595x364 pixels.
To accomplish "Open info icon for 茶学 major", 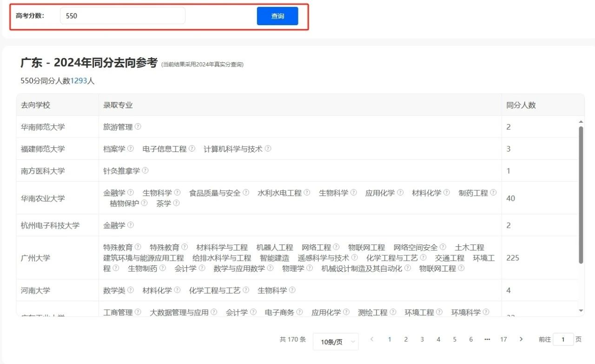I will click(176, 203).
